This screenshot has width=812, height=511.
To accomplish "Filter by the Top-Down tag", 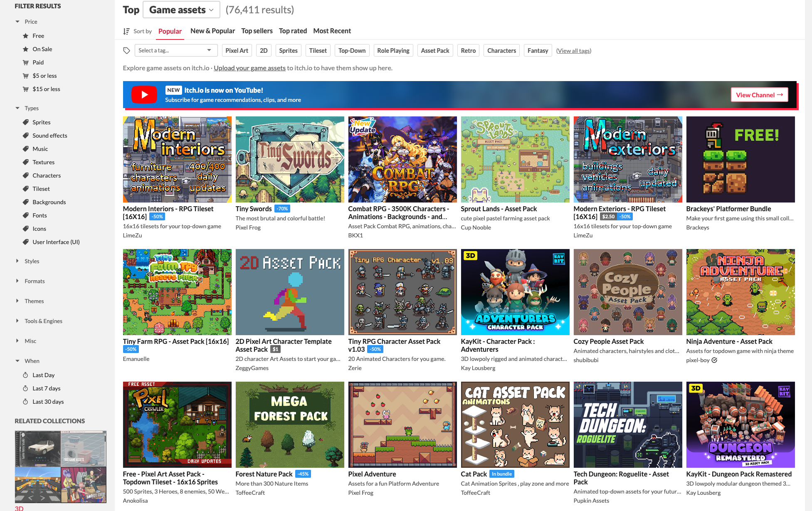I will (352, 51).
